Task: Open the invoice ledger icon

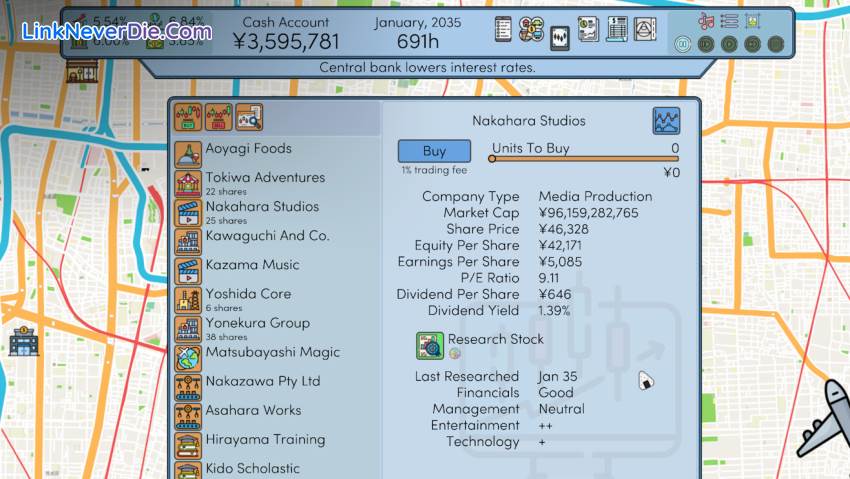Action: coord(617,30)
